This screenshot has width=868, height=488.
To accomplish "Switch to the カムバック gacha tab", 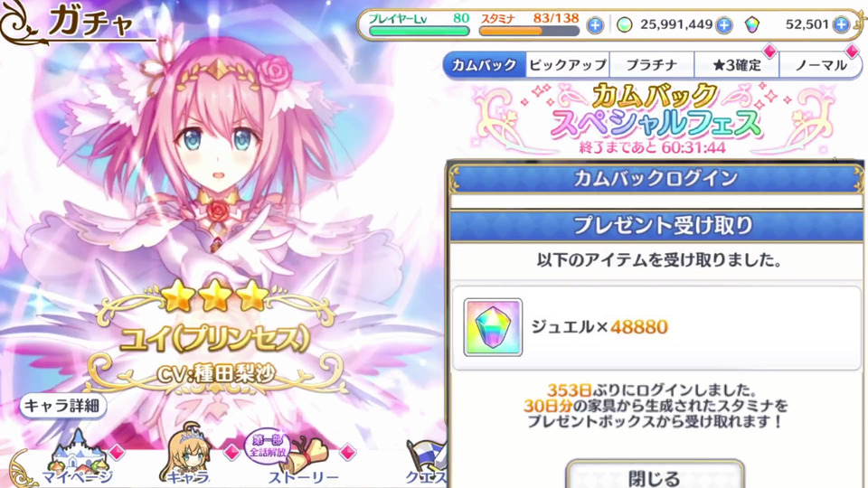I will (x=484, y=65).
